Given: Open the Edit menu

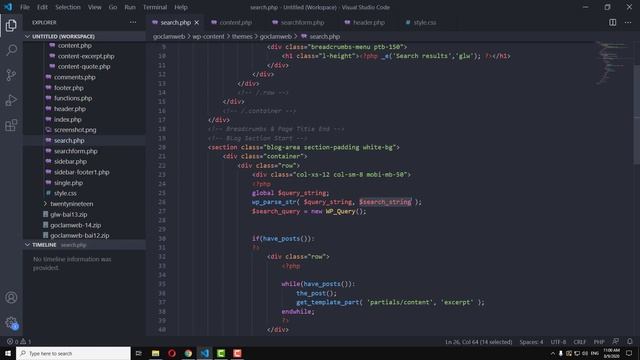Looking at the screenshot, I should 42,7.
